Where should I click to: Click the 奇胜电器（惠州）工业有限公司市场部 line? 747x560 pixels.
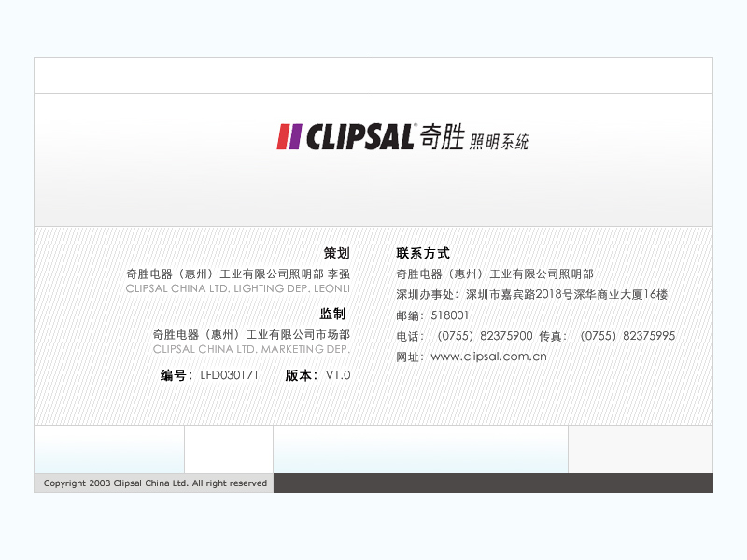tap(251, 335)
